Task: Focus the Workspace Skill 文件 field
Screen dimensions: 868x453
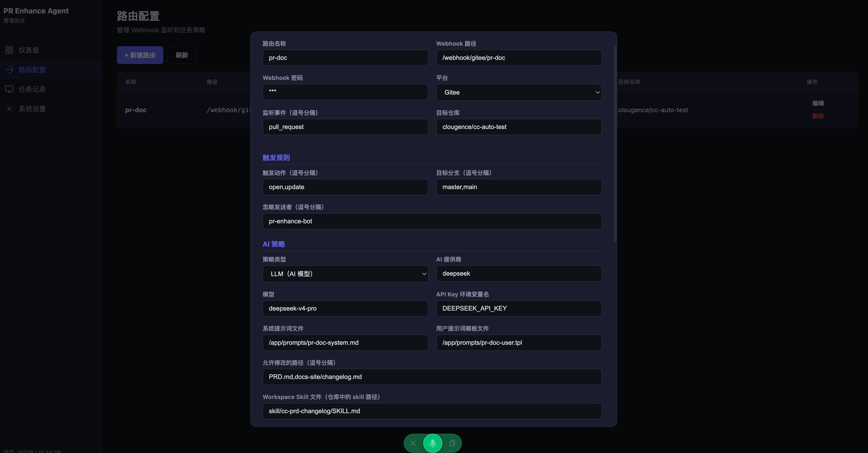Action: pyautogui.click(x=432, y=411)
